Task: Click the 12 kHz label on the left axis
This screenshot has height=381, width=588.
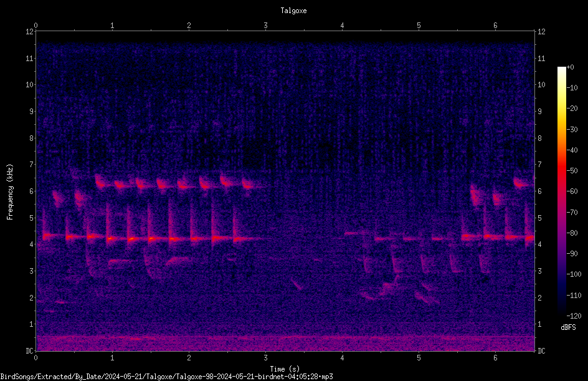Action: pyautogui.click(x=30, y=32)
